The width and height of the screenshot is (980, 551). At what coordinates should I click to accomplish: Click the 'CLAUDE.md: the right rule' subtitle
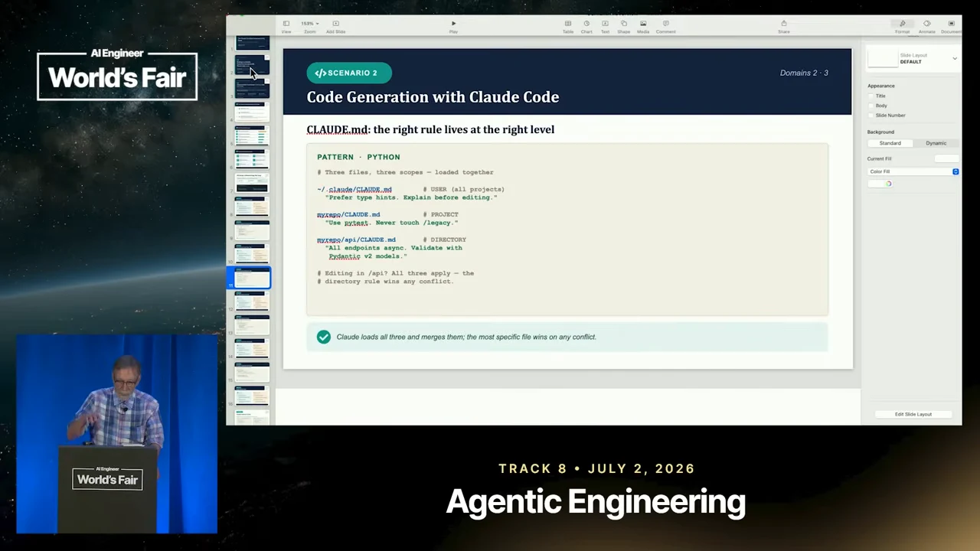coord(430,129)
